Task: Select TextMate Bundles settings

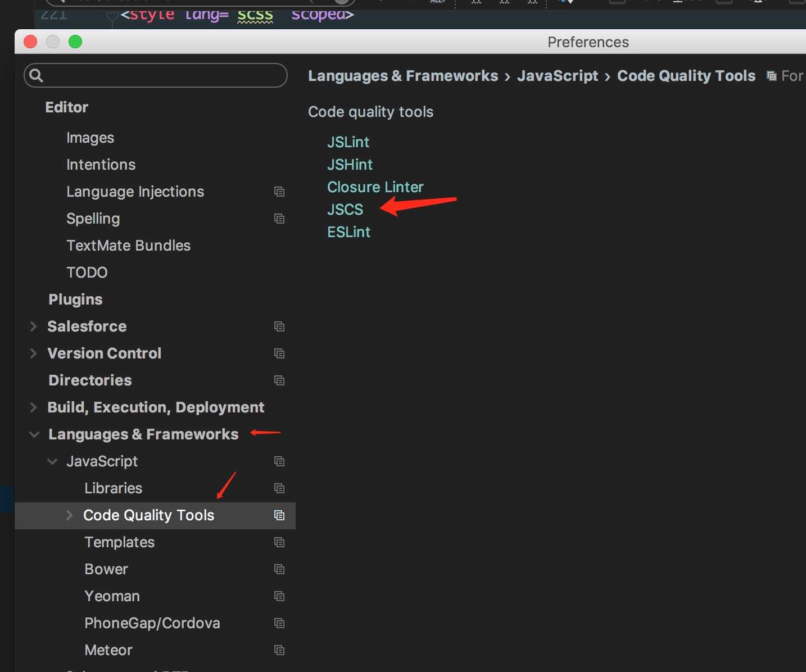Action: [128, 246]
